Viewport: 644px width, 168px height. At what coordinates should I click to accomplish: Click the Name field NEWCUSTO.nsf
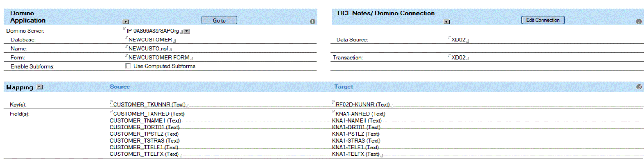click(148, 49)
